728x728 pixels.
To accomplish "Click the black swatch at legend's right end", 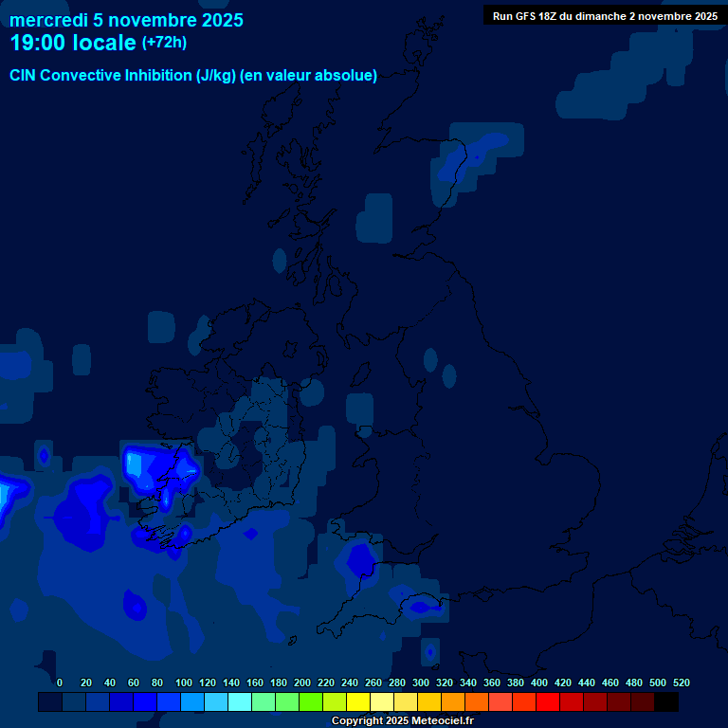I will 666,702.
